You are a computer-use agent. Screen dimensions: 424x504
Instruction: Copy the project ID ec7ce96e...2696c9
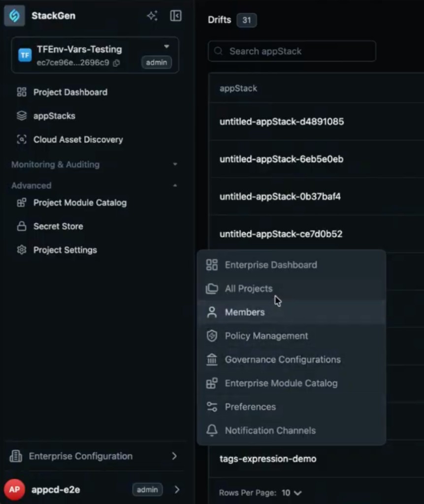pyautogui.click(x=116, y=63)
